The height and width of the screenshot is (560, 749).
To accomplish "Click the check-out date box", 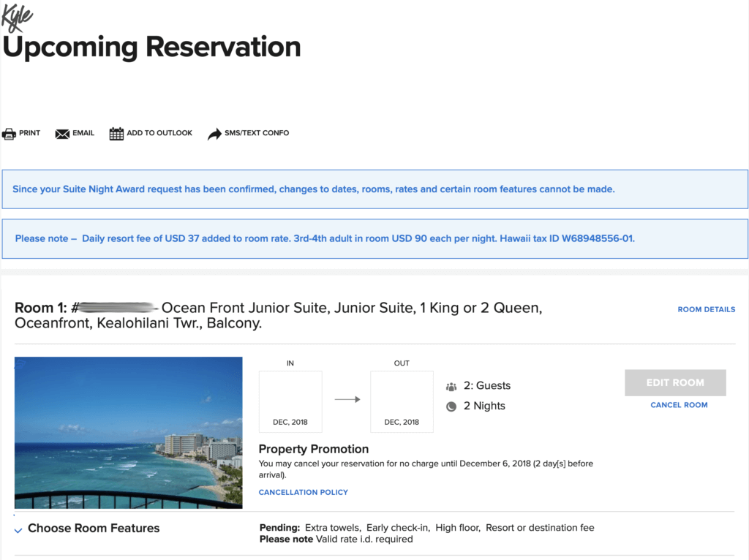I will coord(402,401).
